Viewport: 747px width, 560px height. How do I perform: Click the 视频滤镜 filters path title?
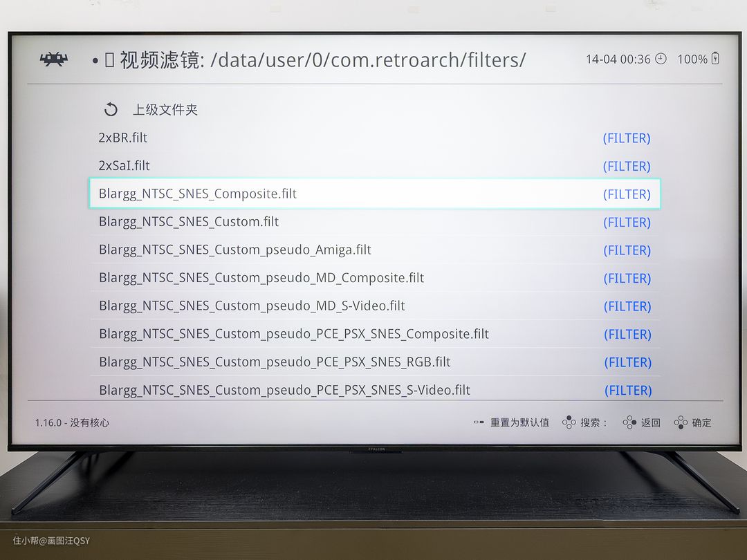point(322,60)
